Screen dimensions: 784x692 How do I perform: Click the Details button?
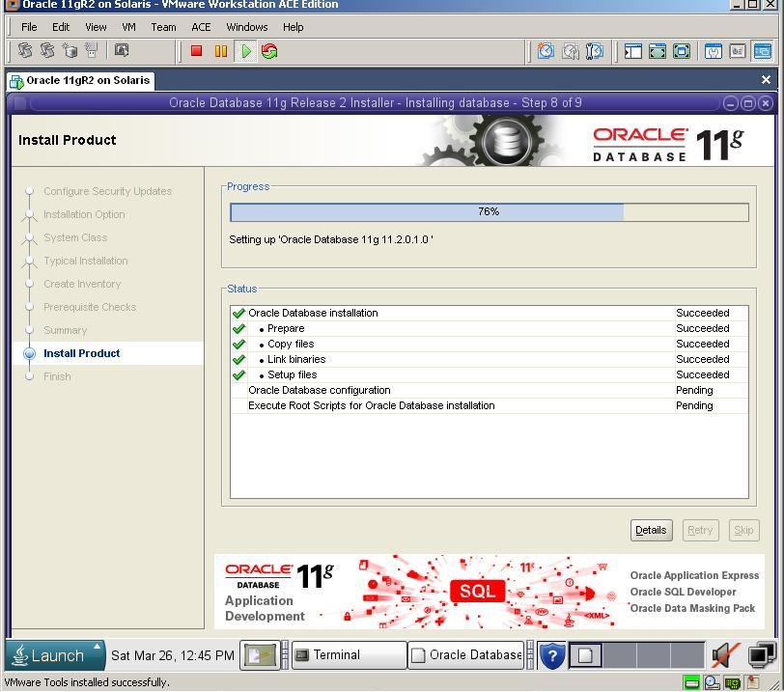click(651, 530)
